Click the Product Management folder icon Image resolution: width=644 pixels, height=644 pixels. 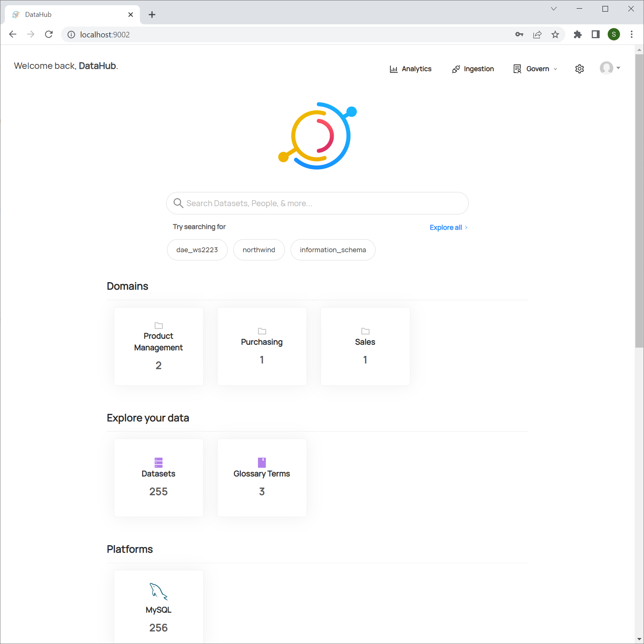[x=159, y=325]
